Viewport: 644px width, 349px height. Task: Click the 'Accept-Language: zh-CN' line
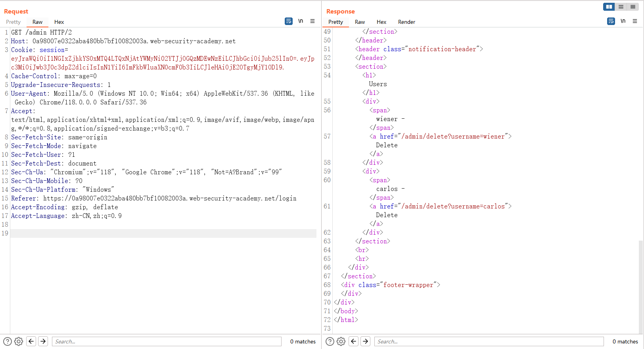point(66,216)
